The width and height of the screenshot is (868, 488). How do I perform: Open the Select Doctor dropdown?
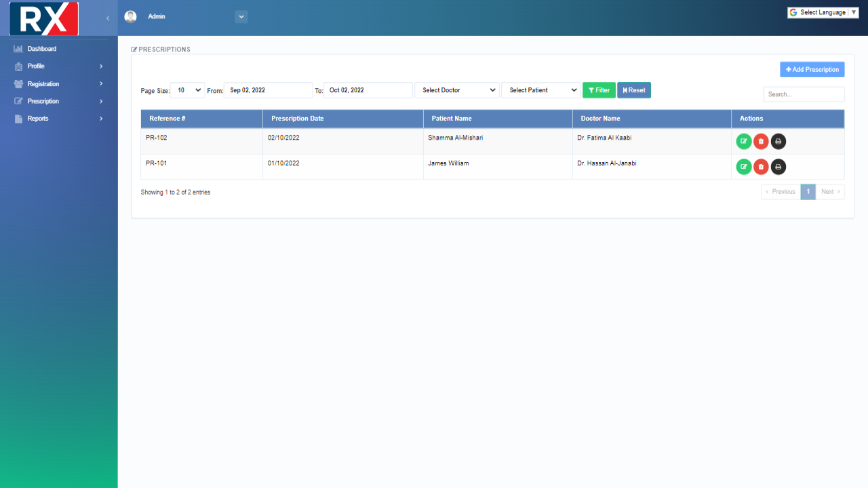tap(456, 90)
